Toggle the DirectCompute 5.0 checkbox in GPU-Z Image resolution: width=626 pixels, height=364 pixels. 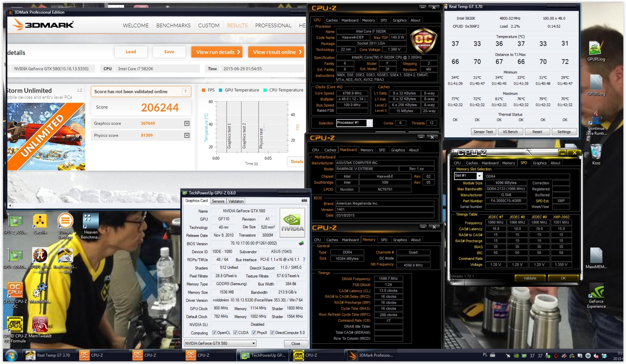(272, 333)
